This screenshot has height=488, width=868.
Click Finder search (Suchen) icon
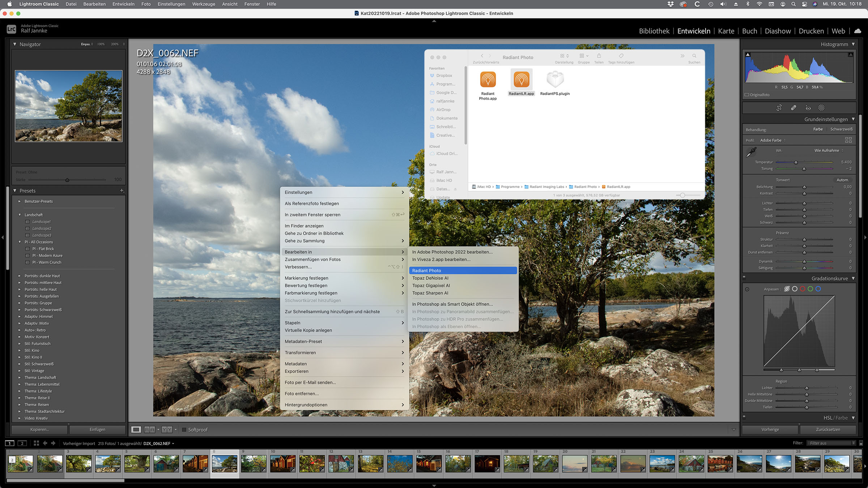pyautogui.click(x=694, y=56)
